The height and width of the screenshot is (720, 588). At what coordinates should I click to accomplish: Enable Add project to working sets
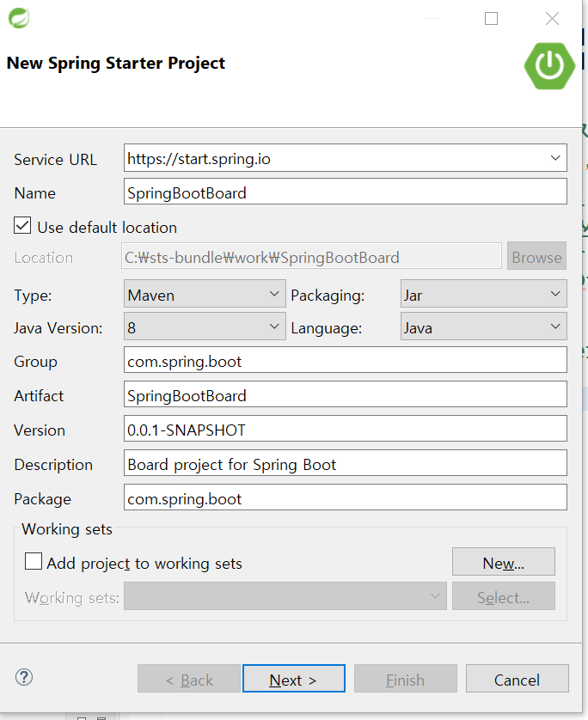coord(33,561)
